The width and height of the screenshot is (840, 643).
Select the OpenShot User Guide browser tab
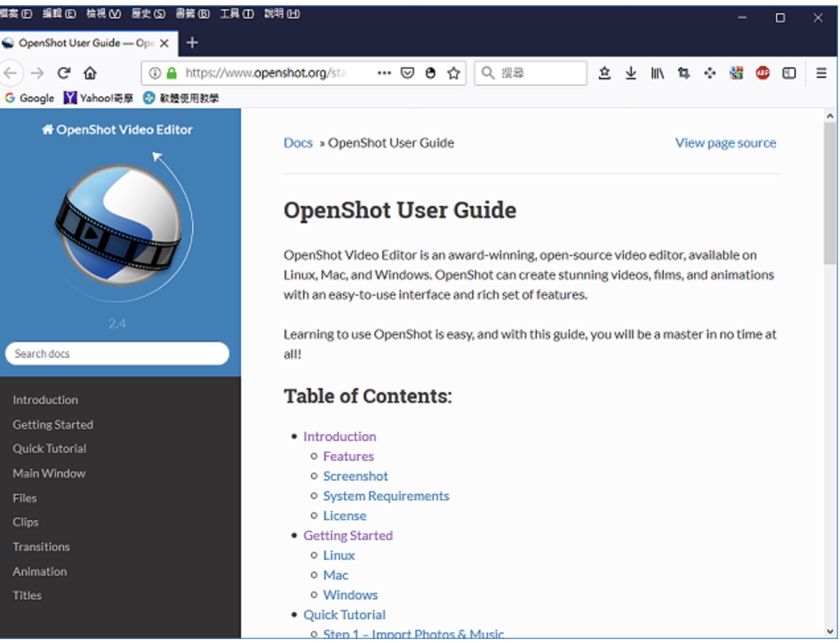[87, 43]
